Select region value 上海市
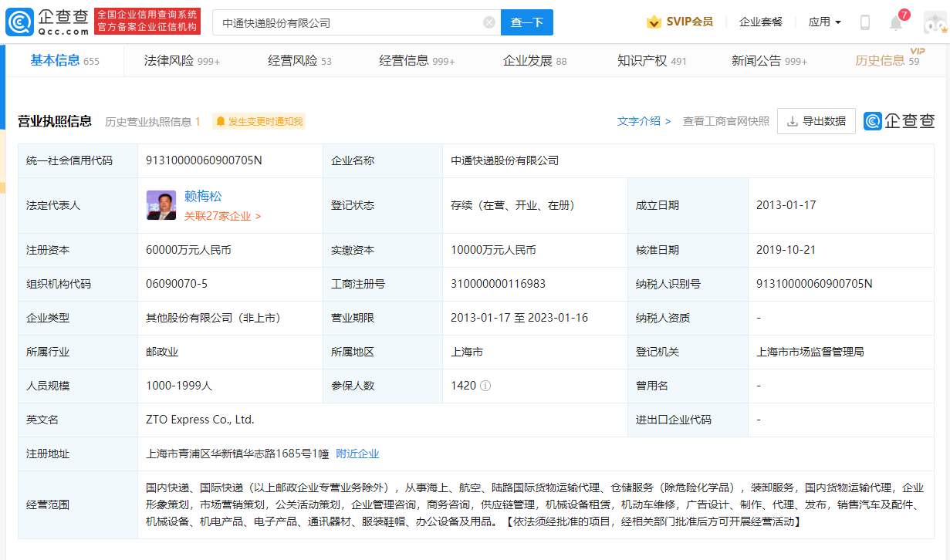The image size is (950, 560). pos(467,352)
